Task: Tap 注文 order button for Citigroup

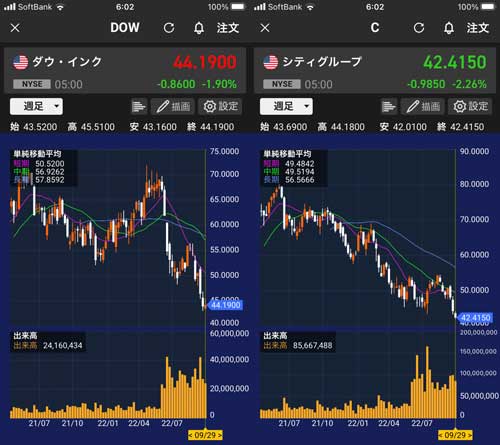Action: [478, 28]
